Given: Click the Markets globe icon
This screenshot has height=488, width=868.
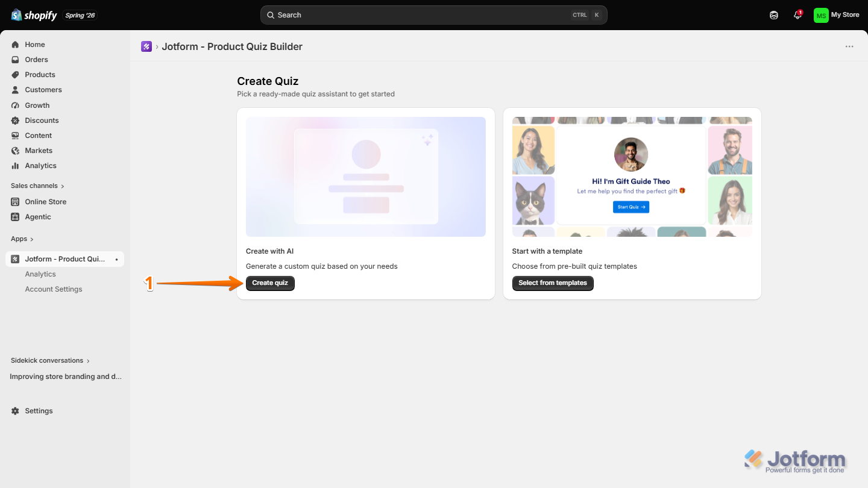Looking at the screenshot, I should click(16, 151).
